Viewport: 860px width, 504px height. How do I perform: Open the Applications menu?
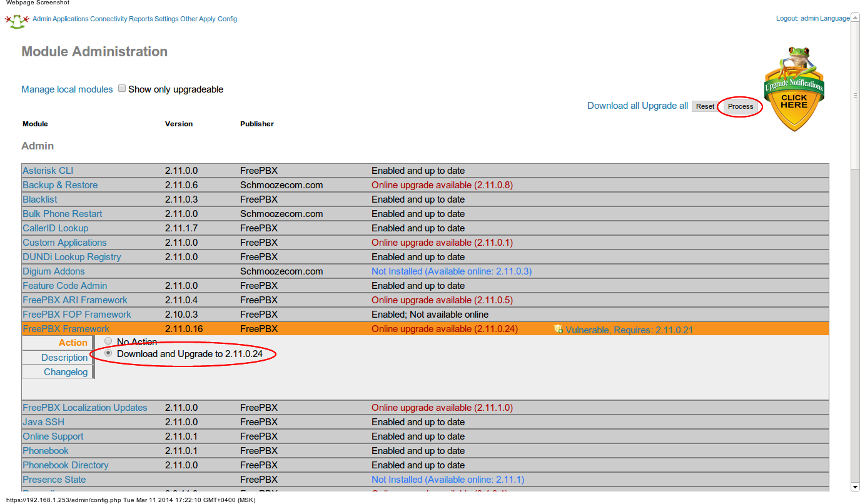click(x=71, y=19)
